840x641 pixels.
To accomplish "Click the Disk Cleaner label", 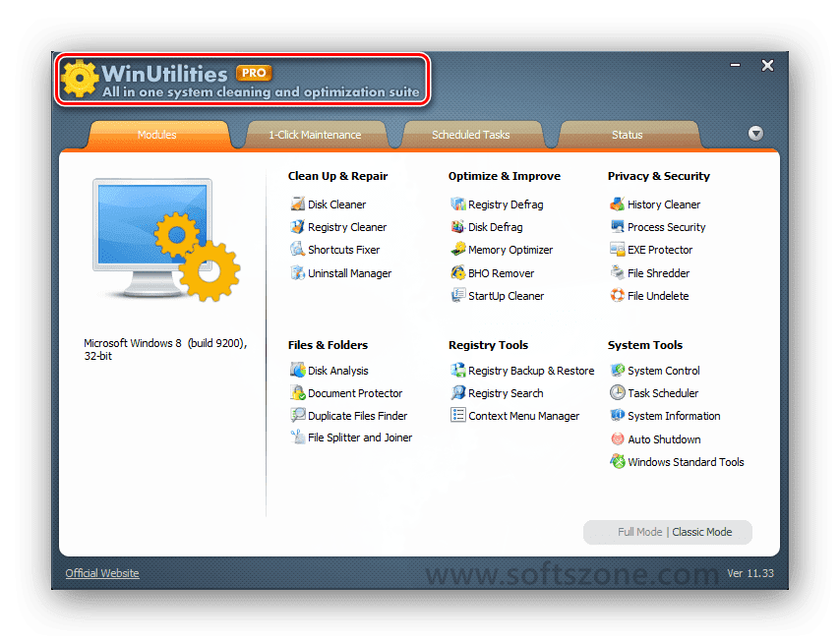I will (337, 204).
